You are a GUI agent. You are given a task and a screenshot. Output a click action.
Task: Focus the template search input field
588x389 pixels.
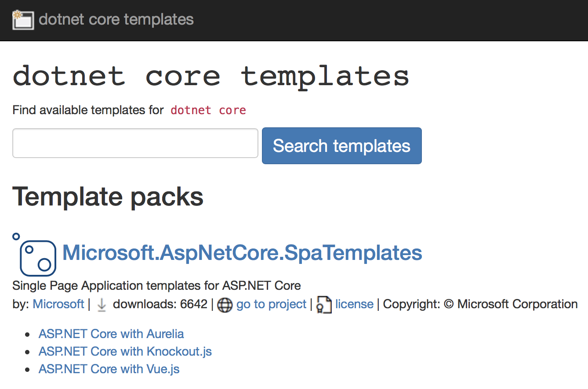point(135,143)
